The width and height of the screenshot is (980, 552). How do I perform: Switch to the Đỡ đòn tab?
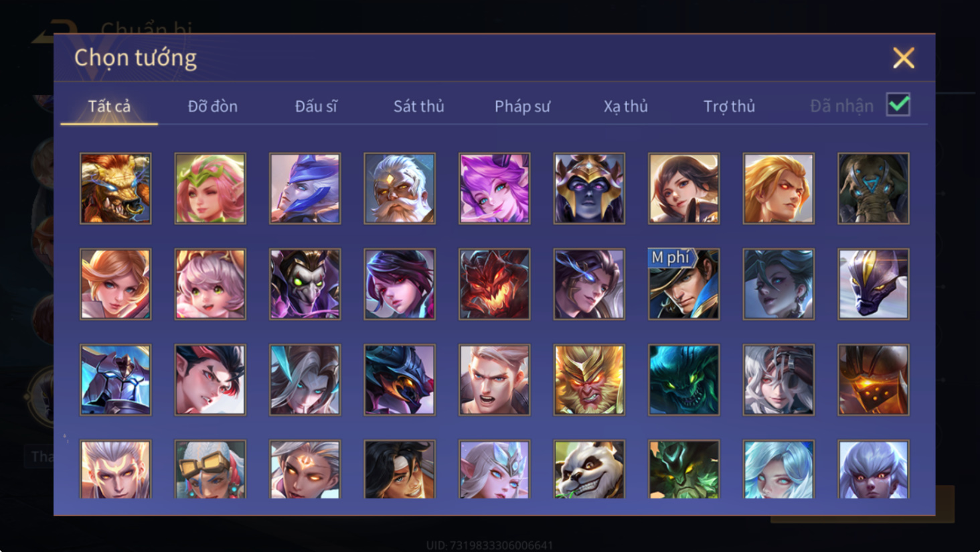pos(212,106)
